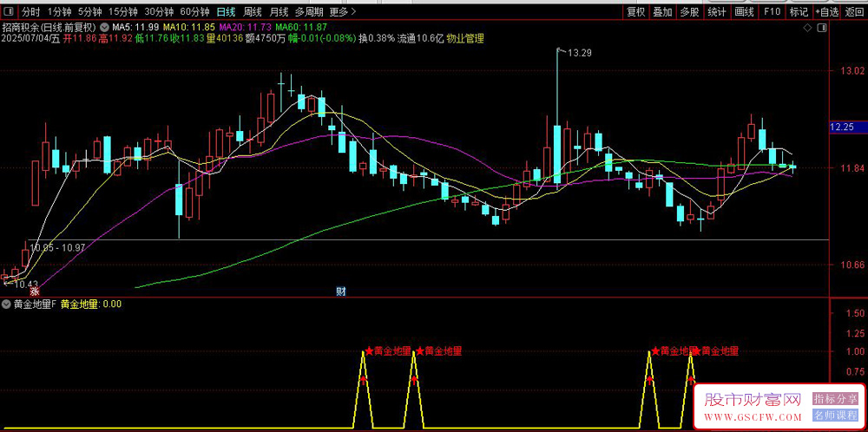
Task: Select the 15分钟 period tab
Action: pos(123,11)
